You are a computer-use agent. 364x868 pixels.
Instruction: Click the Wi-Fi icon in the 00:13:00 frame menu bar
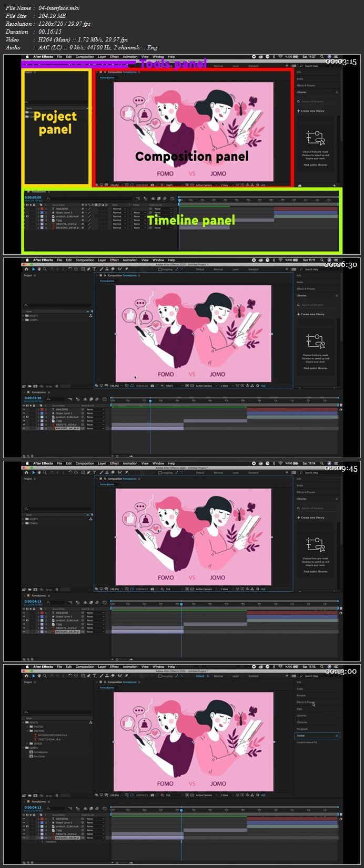(280, 666)
